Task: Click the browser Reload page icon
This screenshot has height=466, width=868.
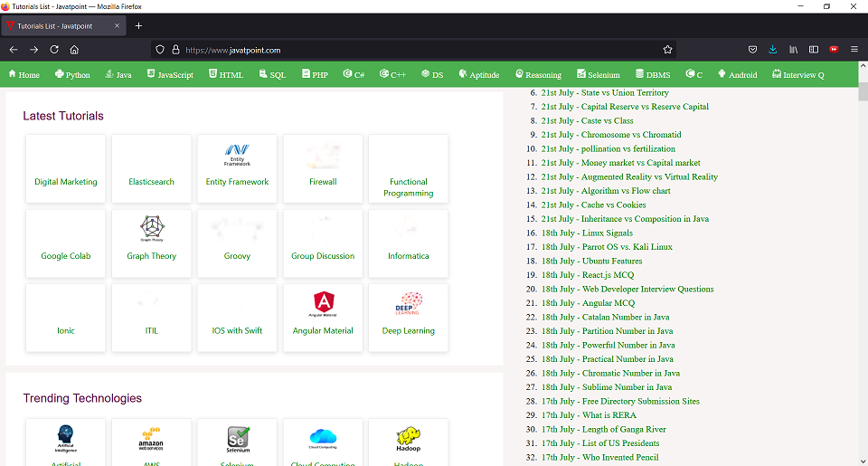Action: [x=54, y=50]
